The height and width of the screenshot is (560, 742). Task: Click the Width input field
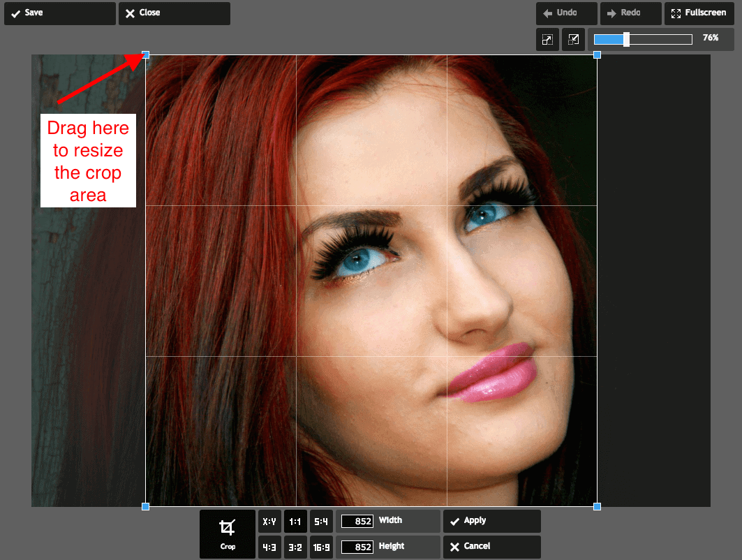pos(357,521)
